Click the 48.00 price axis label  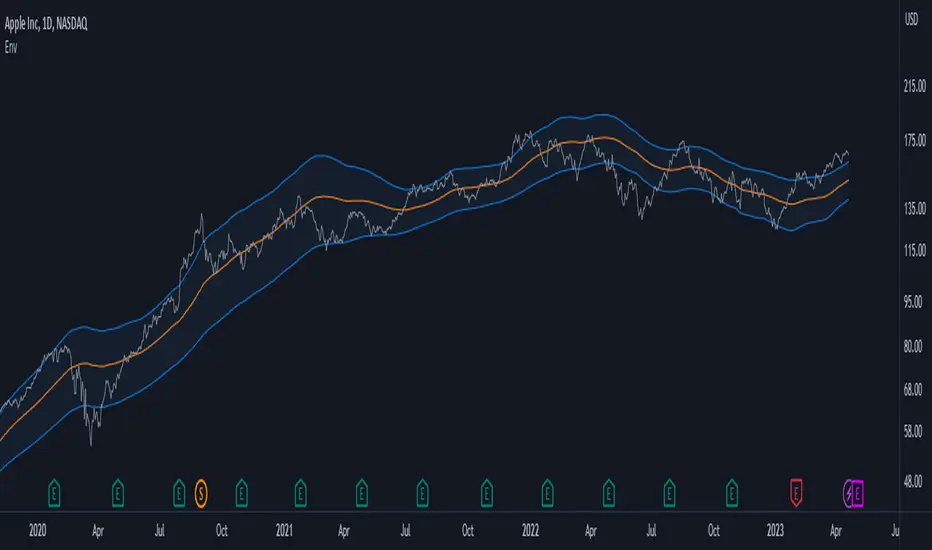coord(913,482)
